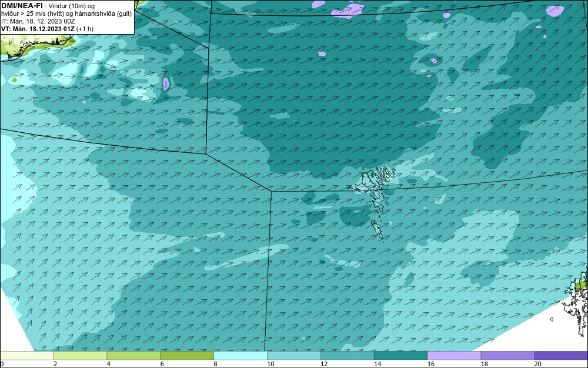Click the legend tick label '8'

pyautogui.click(x=215, y=364)
